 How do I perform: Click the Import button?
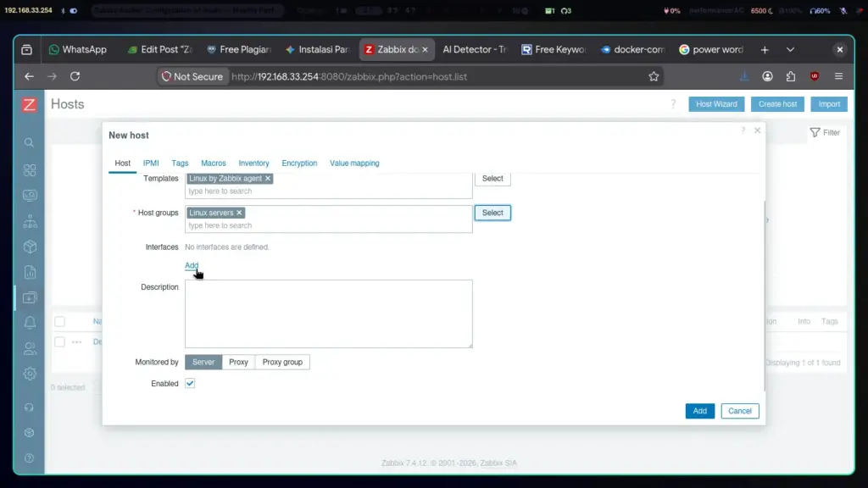click(x=829, y=104)
